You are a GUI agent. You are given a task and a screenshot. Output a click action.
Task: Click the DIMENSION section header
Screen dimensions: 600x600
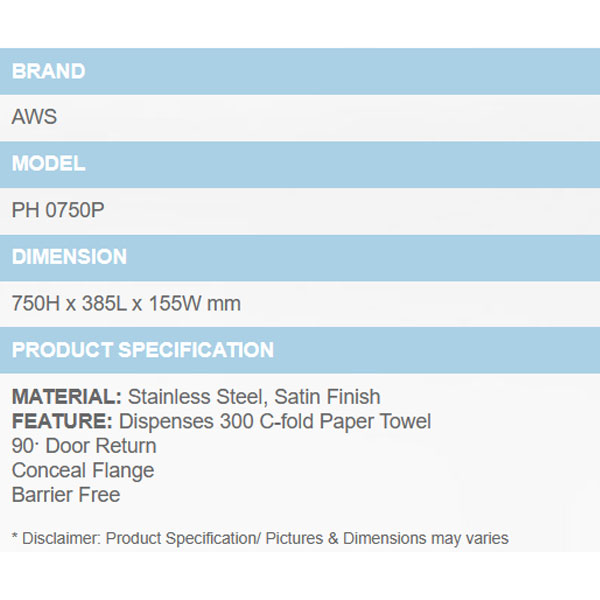[69, 257]
